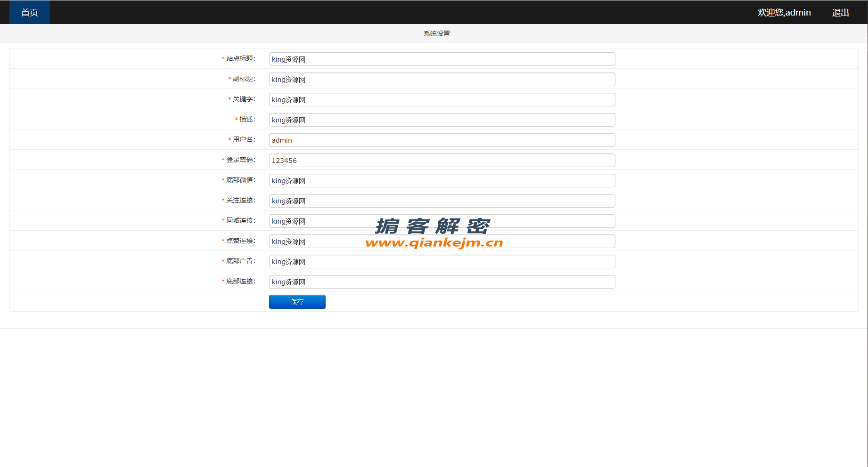Click the 关注连接 label
Screen dimensions: 868x467
pyautogui.click(x=240, y=200)
